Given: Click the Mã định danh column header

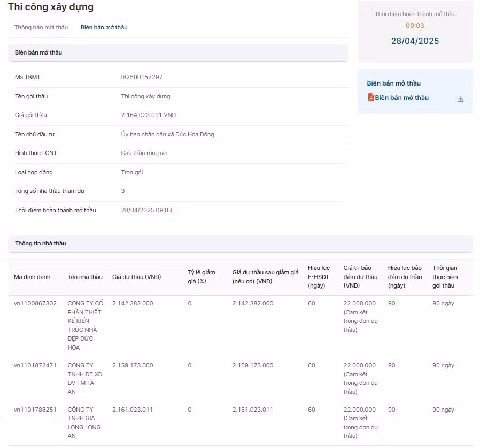Looking at the screenshot, I should point(32,277).
